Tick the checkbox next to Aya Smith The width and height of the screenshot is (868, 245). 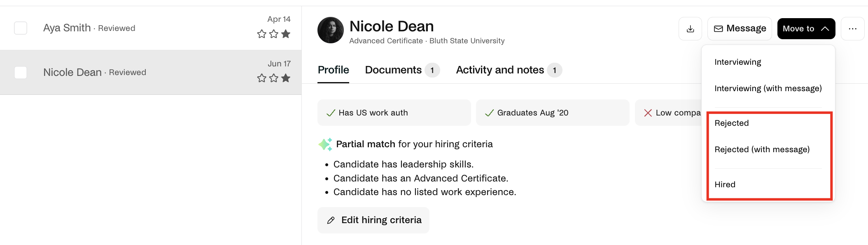pos(21,28)
